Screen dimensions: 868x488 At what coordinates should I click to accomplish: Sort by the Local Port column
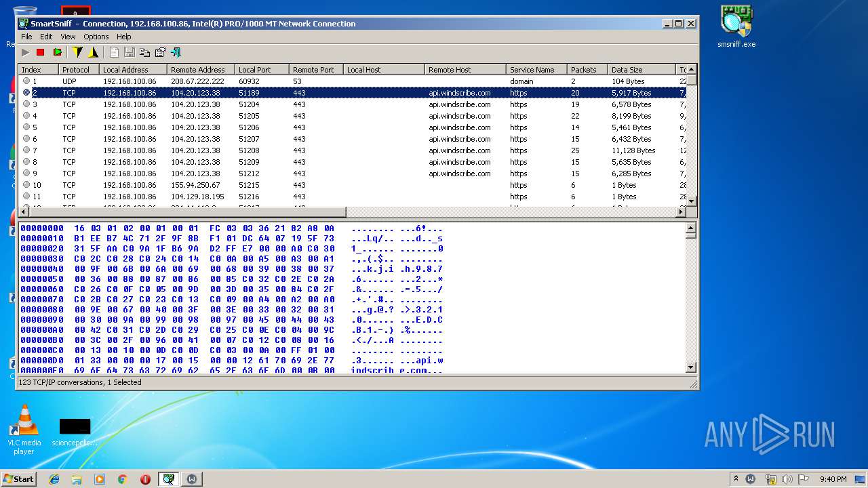pyautogui.click(x=262, y=70)
